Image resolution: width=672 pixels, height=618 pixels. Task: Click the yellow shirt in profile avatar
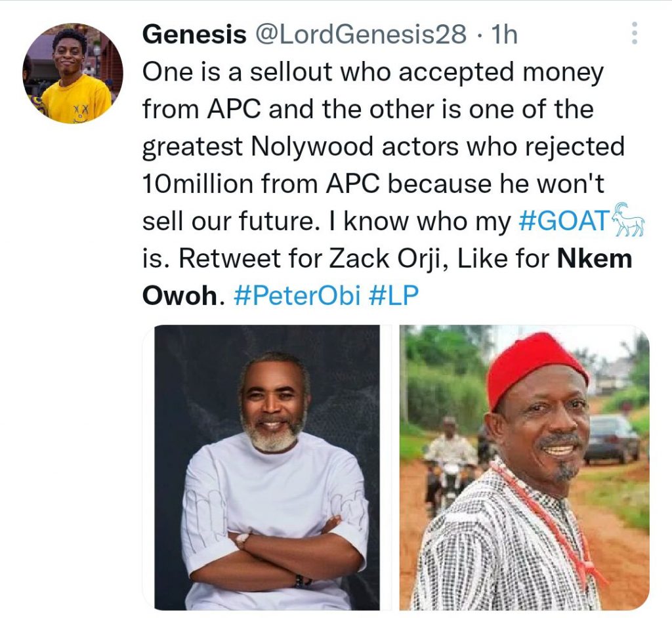pos(75,101)
